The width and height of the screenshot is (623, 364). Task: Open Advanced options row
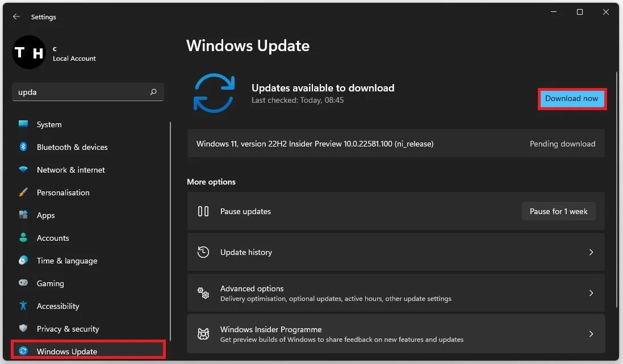coord(396,293)
